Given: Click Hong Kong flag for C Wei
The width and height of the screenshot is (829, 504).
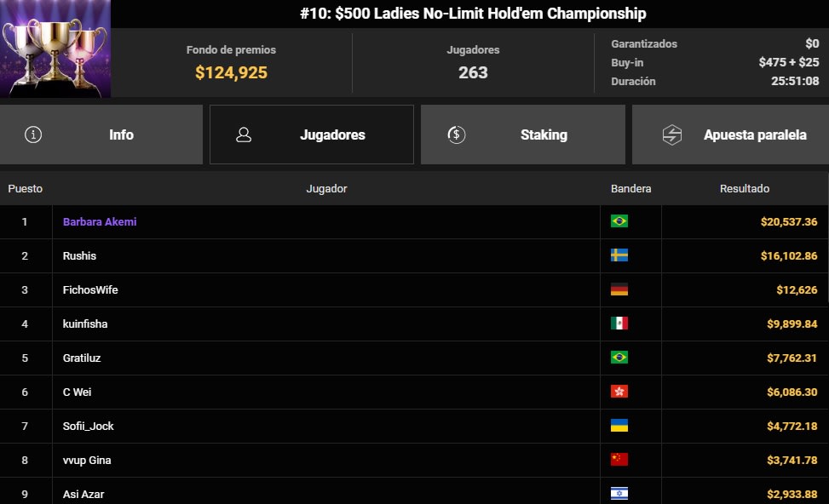Looking at the screenshot, I should click(x=621, y=392).
